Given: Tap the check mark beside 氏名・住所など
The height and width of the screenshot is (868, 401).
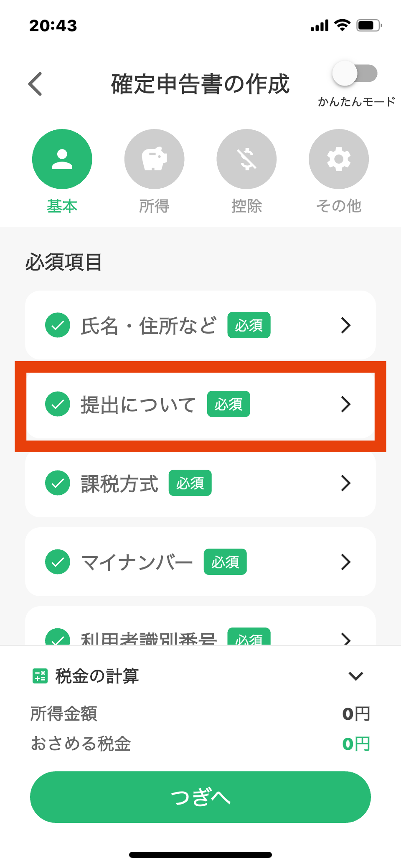Looking at the screenshot, I should (58, 325).
